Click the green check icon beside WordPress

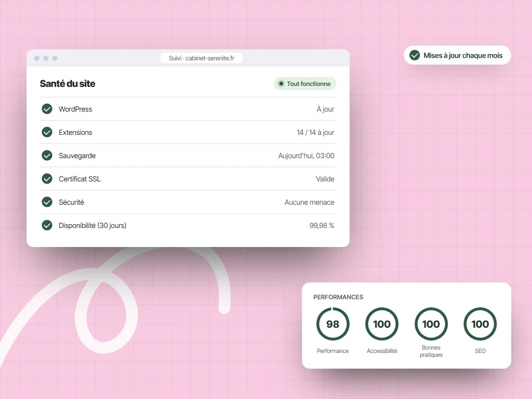(x=47, y=109)
